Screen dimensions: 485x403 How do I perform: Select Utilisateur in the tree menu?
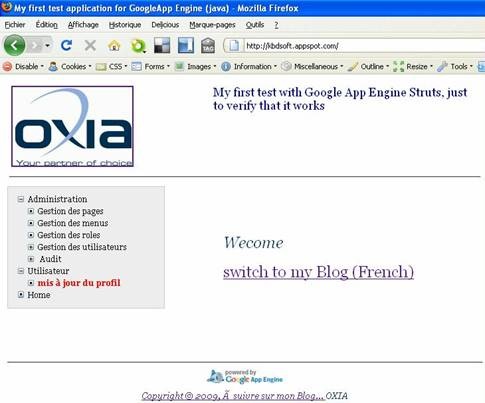tap(48, 271)
